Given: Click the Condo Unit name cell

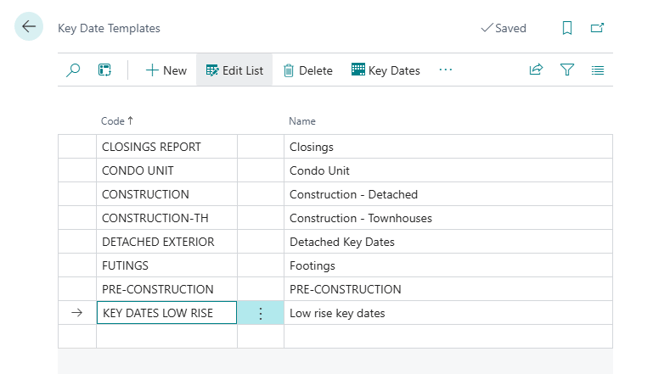Looking at the screenshot, I should pos(448,171).
